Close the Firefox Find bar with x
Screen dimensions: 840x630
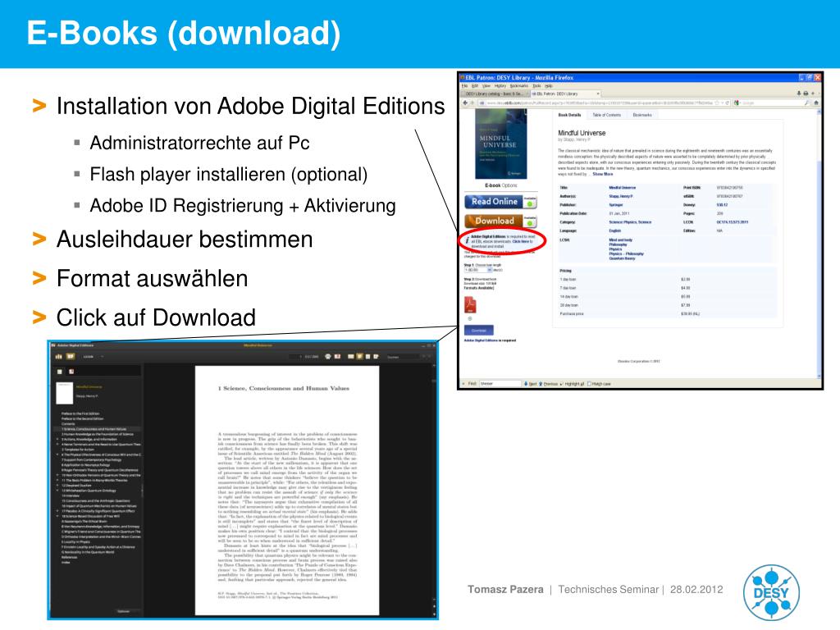coord(463,384)
